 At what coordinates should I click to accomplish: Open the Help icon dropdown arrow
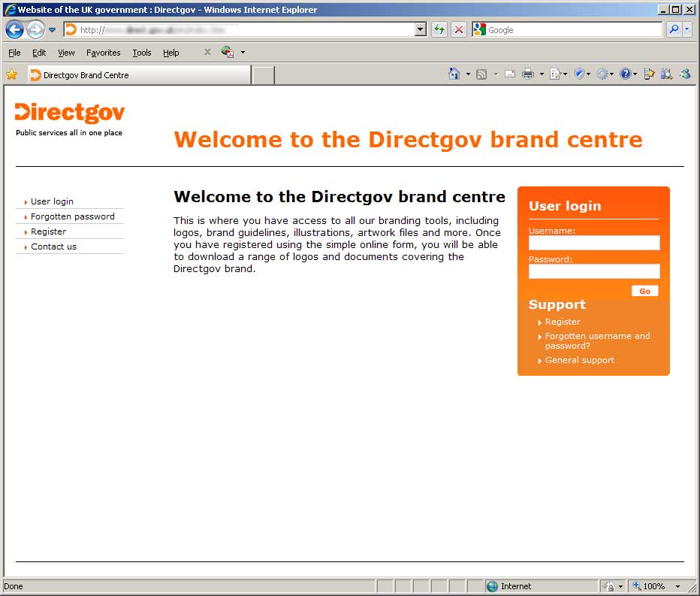coord(635,74)
